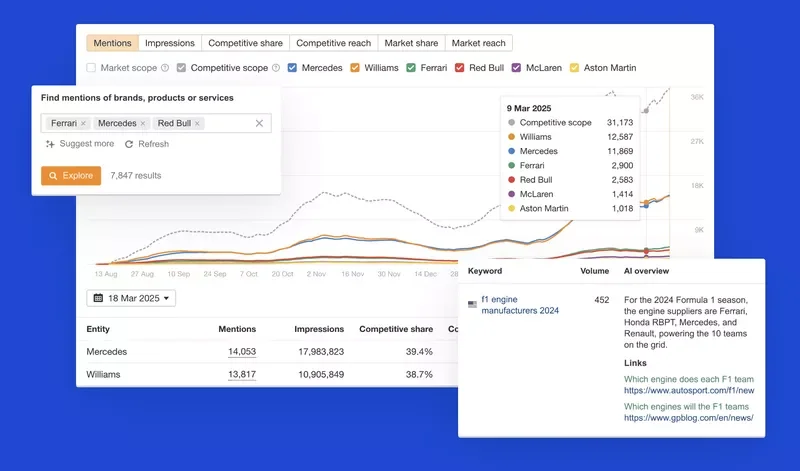The height and width of the screenshot is (471, 800).
Task: Click inside the brand search input field
Action: (228, 123)
